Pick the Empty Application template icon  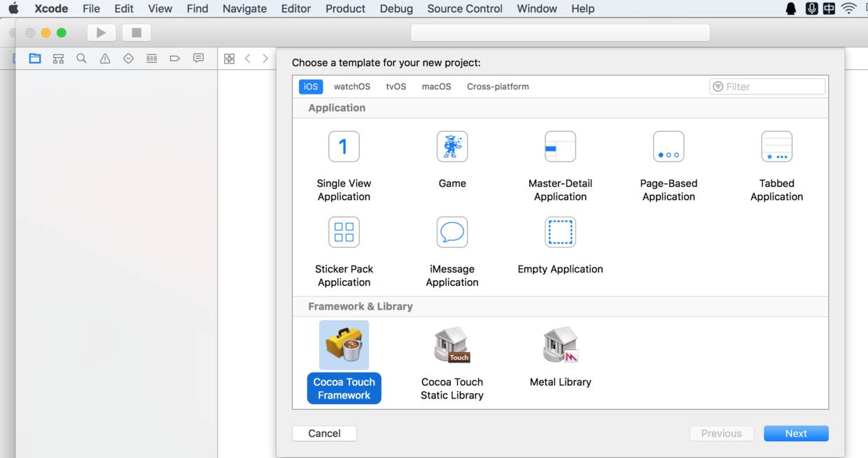click(x=560, y=232)
